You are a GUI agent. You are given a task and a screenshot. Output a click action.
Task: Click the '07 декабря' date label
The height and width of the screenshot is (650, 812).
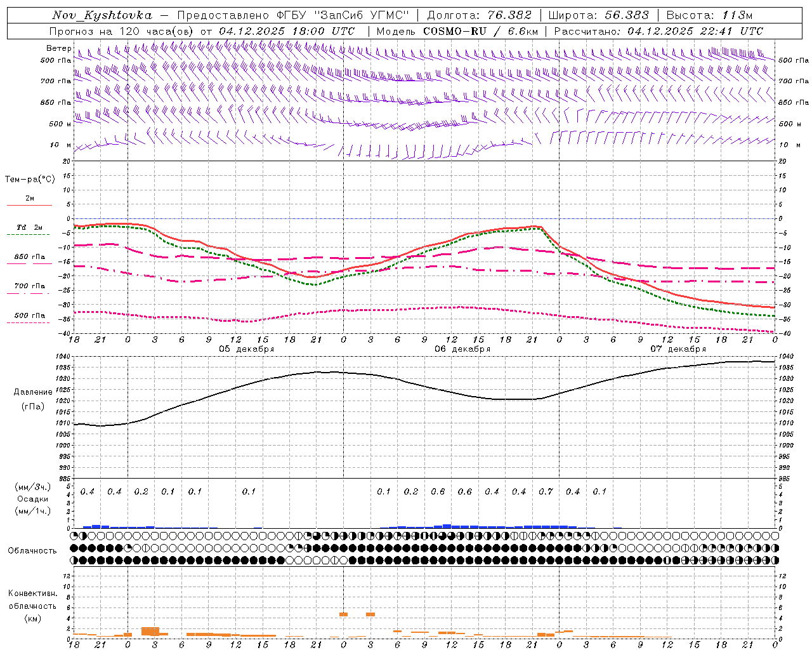[678, 349]
